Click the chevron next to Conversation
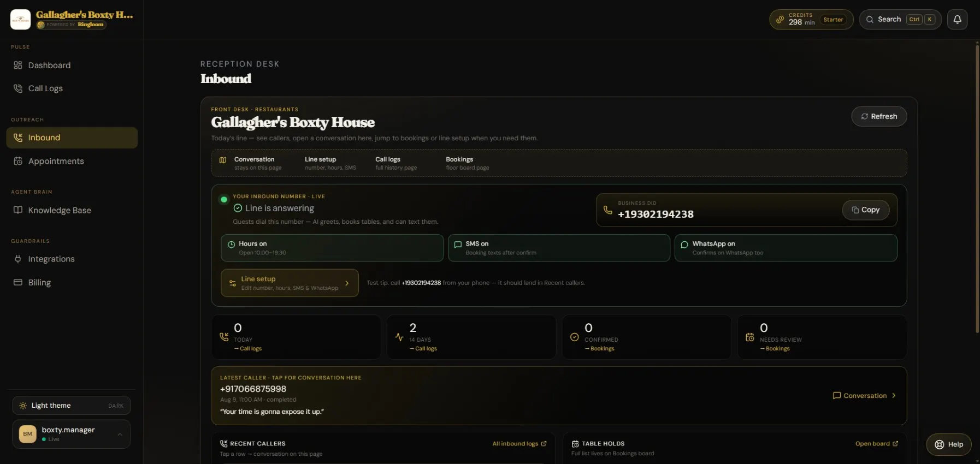980x464 pixels. (x=894, y=396)
